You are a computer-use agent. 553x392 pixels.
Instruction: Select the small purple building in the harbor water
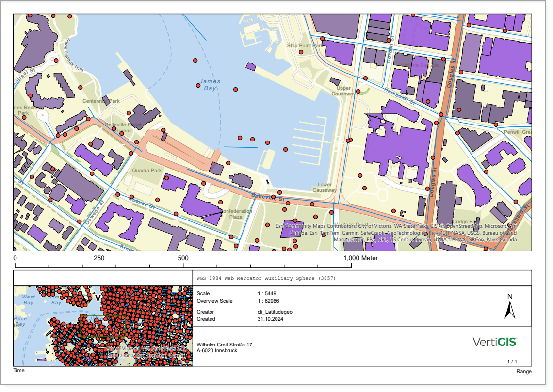tap(250, 66)
